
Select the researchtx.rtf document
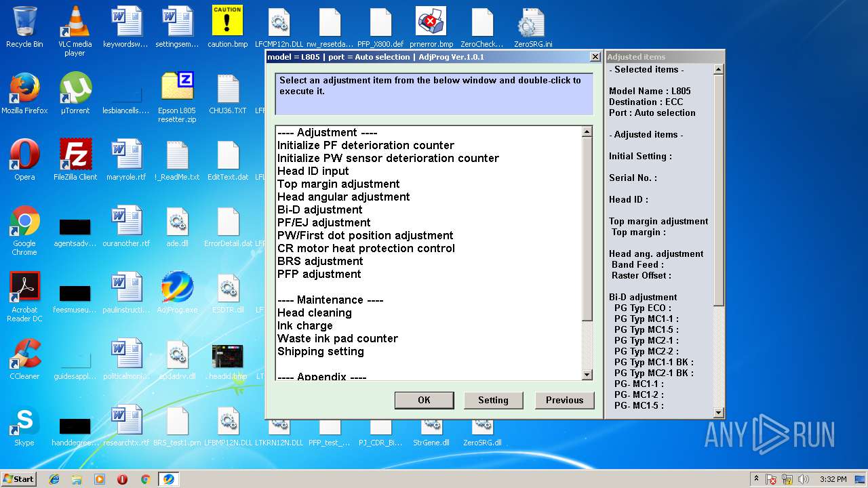point(126,426)
